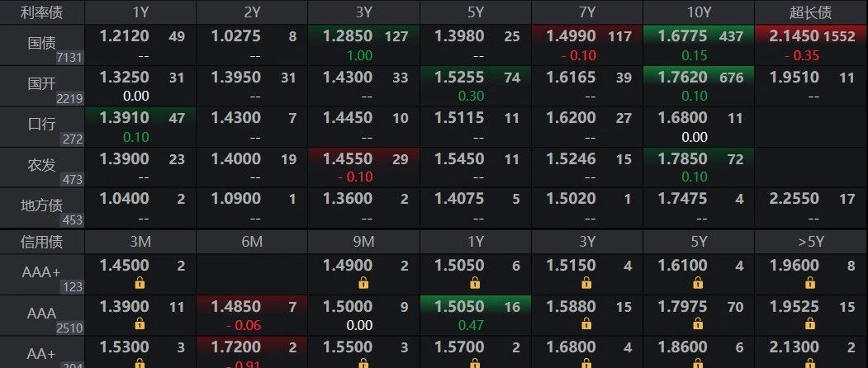Click the 国债 超长债 2.1450 cell
Screen dimensions: 868x368
[x=811, y=45]
